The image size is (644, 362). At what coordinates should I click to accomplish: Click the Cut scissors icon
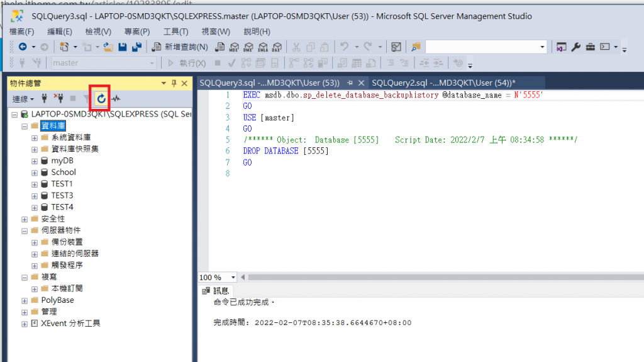tap(296, 47)
